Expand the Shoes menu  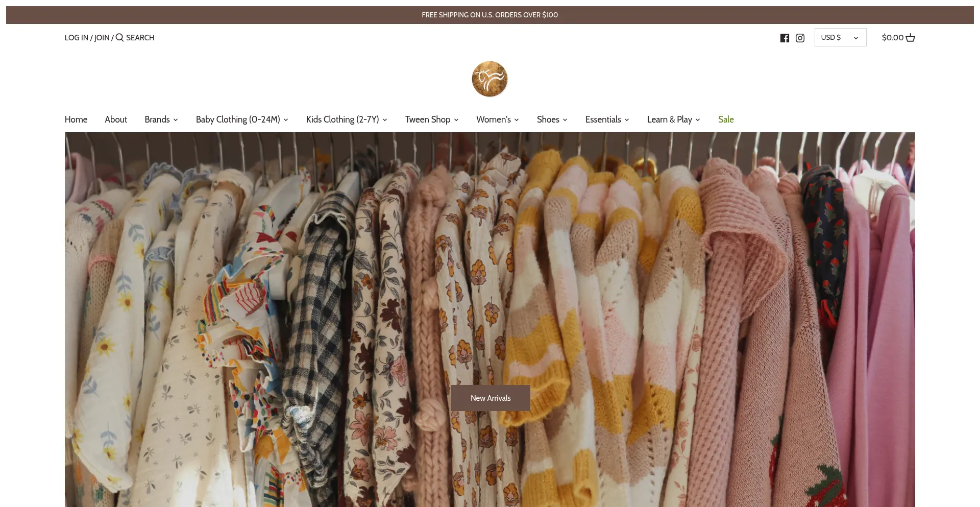552,119
